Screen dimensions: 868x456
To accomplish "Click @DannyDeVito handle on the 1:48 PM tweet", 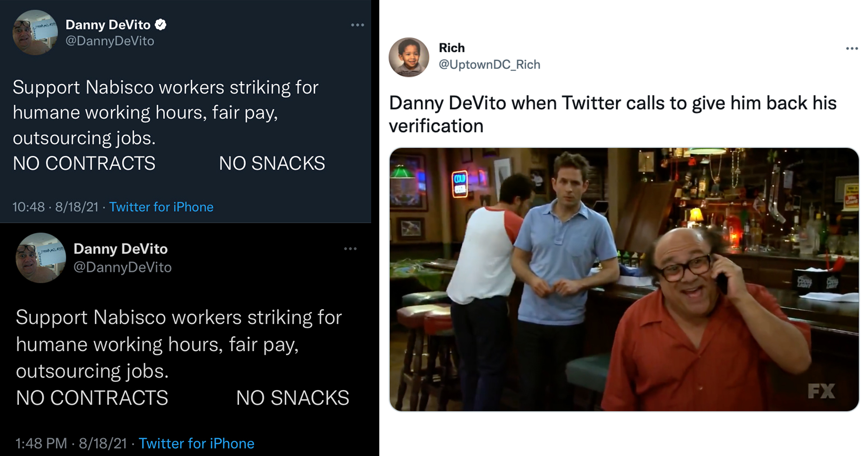I will click(x=123, y=267).
